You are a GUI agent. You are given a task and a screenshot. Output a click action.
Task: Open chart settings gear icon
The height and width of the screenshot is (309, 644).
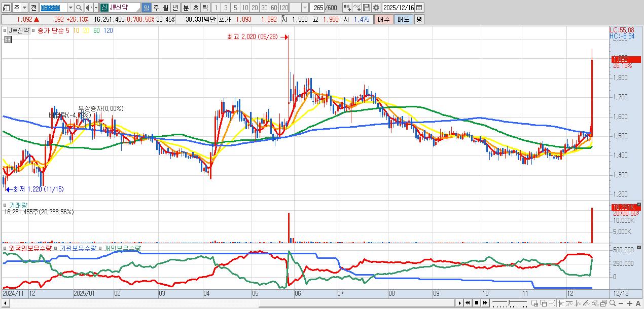coord(376,8)
